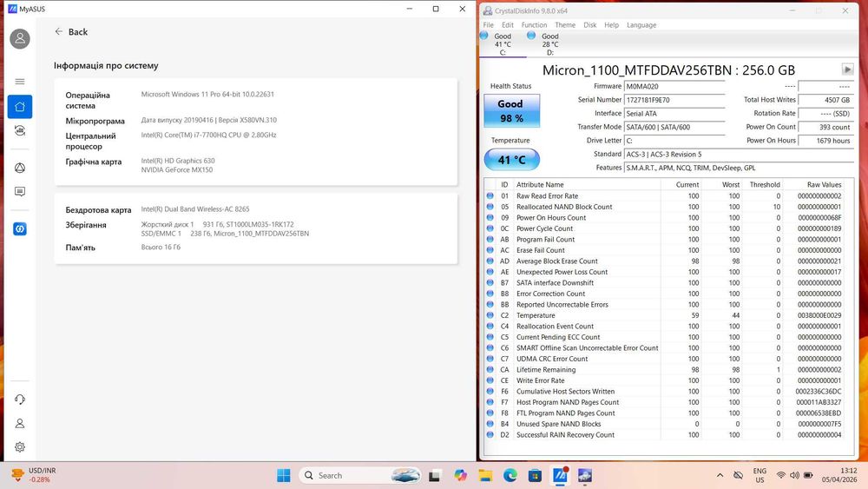Open the volume speaker tray icon
This screenshot has height=489, width=868.
[794, 475]
